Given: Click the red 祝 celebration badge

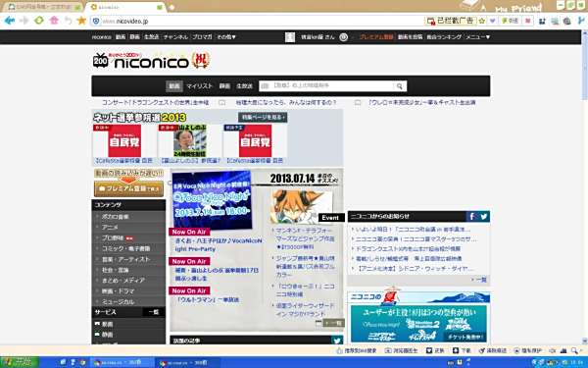Looking at the screenshot, I should pos(200,61).
